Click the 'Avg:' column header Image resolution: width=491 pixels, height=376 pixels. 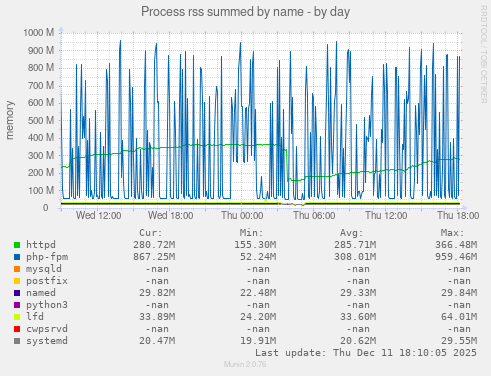[352, 233]
